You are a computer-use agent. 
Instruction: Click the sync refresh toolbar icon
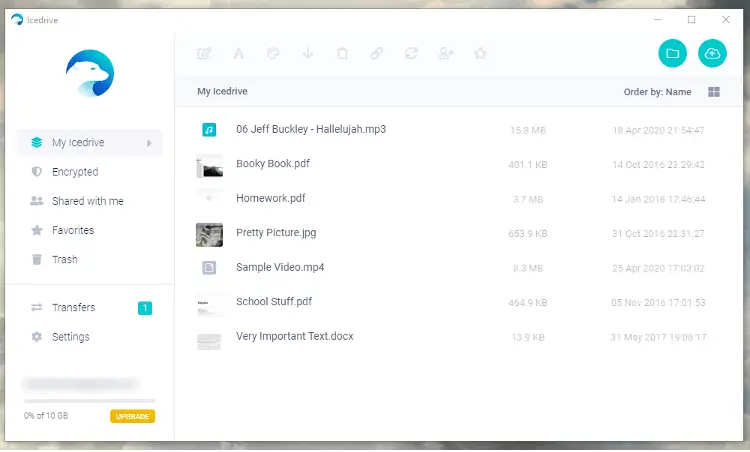pyautogui.click(x=411, y=54)
